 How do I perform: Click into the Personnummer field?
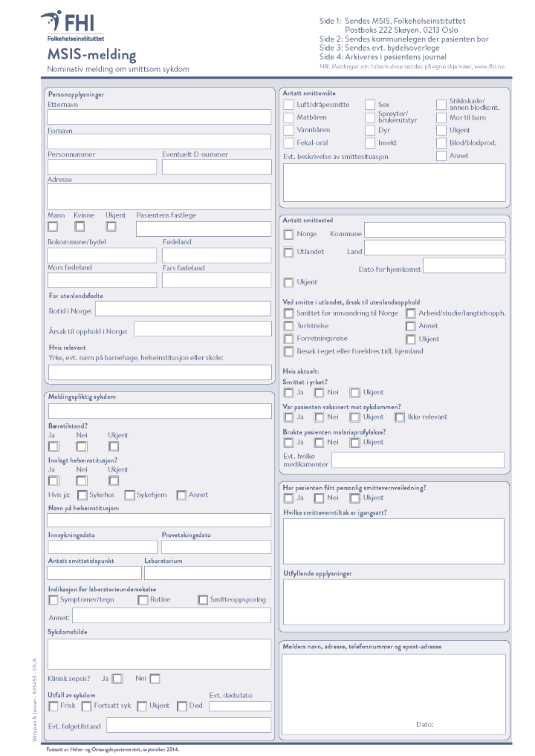coord(102,167)
